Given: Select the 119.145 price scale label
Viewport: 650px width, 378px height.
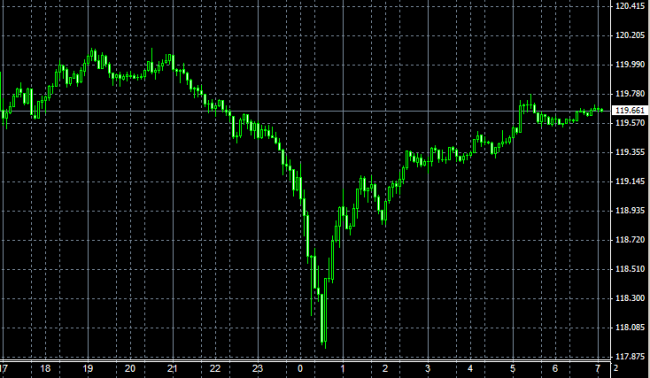Looking at the screenshot, I should coord(630,181).
